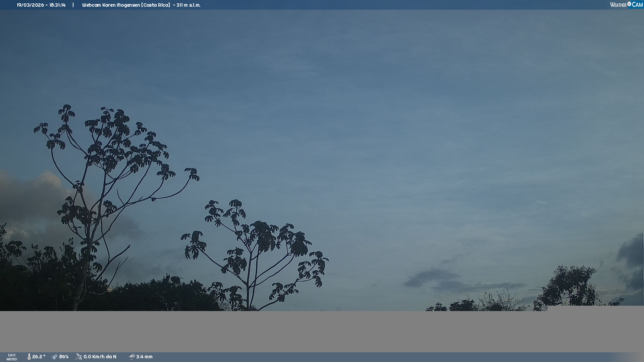Click the 19/03/2026 date text
The height and width of the screenshot is (362, 644).
coord(30,5)
